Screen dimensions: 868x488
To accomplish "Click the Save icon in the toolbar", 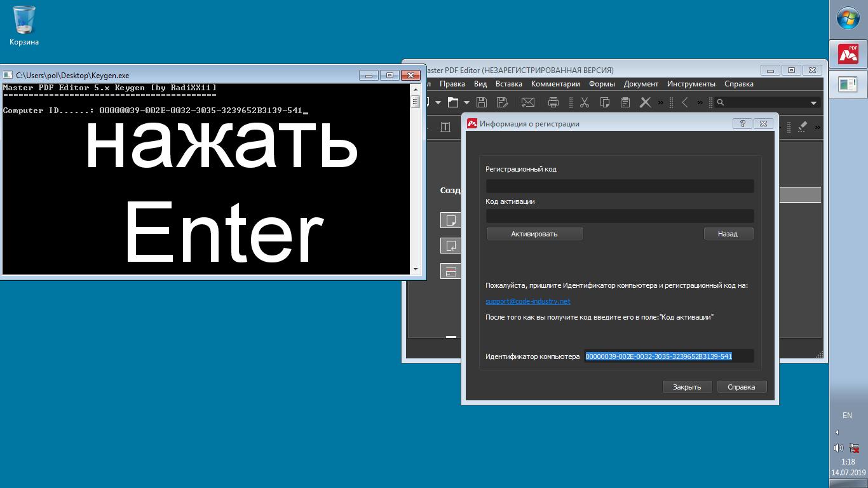I will [x=482, y=102].
